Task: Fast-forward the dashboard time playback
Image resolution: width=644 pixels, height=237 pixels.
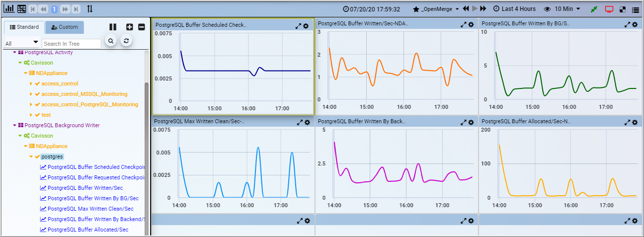Action: coord(483,9)
